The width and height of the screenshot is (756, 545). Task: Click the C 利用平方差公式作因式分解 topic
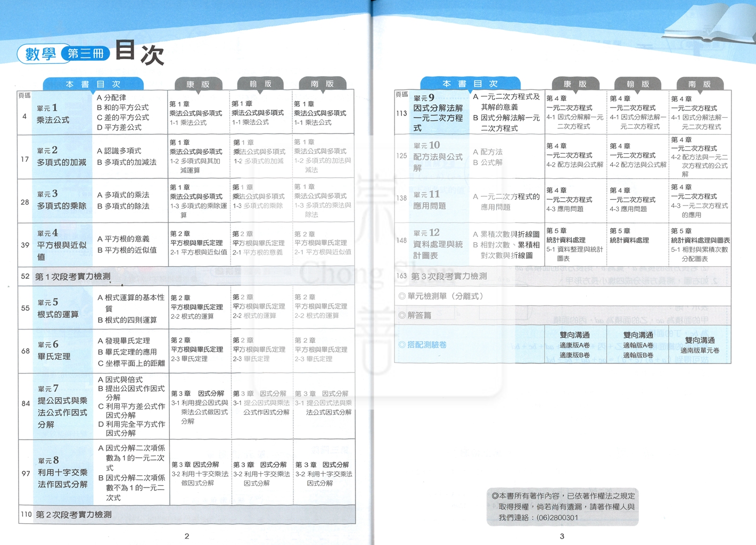tap(132, 410)
